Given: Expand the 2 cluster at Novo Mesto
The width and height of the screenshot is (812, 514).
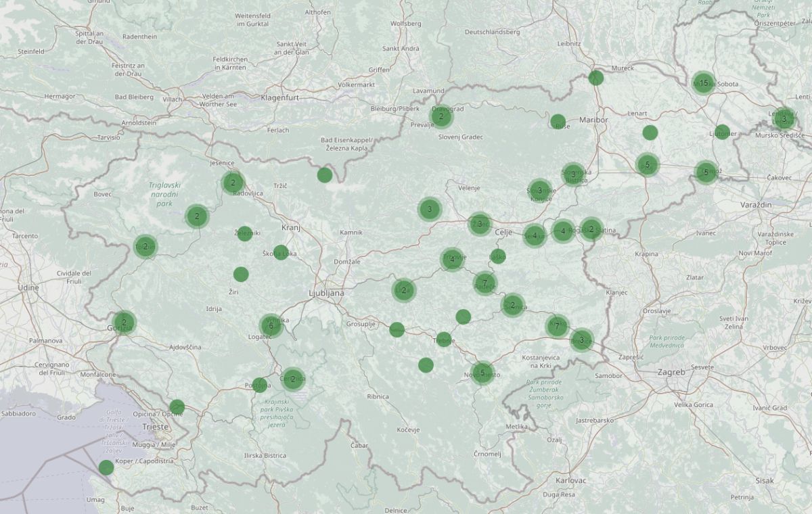Looking at the screenshot, I should point(482,372).
